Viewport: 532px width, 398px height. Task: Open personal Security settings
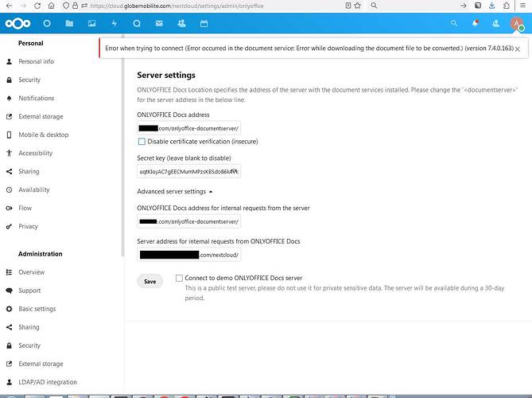click(x=29, y=80)
